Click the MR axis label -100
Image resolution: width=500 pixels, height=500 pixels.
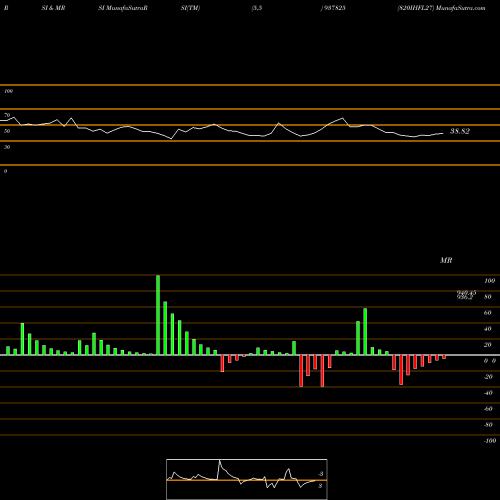click(x=490, y=441)
